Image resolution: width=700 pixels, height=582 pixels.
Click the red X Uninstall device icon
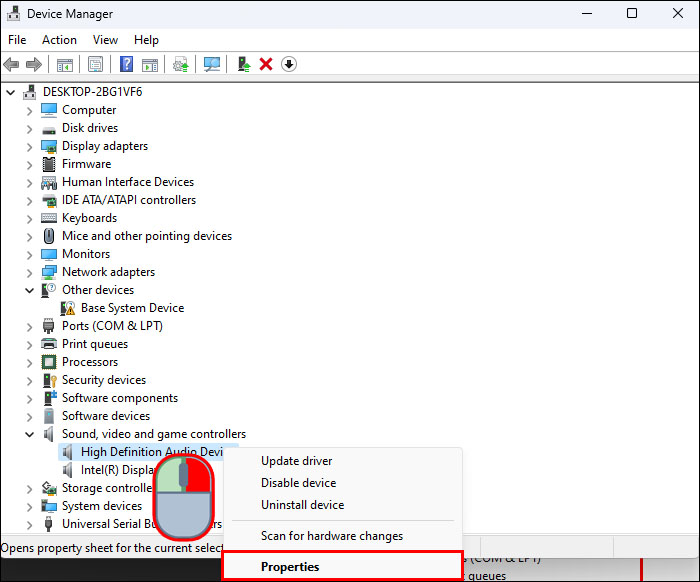(266, 64)
